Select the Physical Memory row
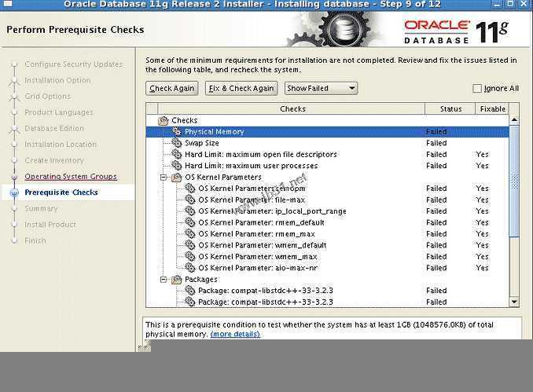Screen dimensions: 533x392 click(327, 131)
